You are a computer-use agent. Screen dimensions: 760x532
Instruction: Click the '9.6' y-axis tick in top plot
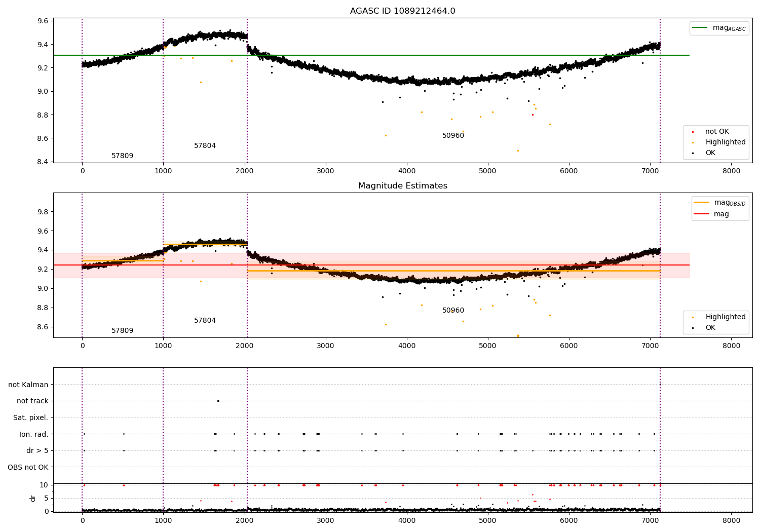(43, 21)
